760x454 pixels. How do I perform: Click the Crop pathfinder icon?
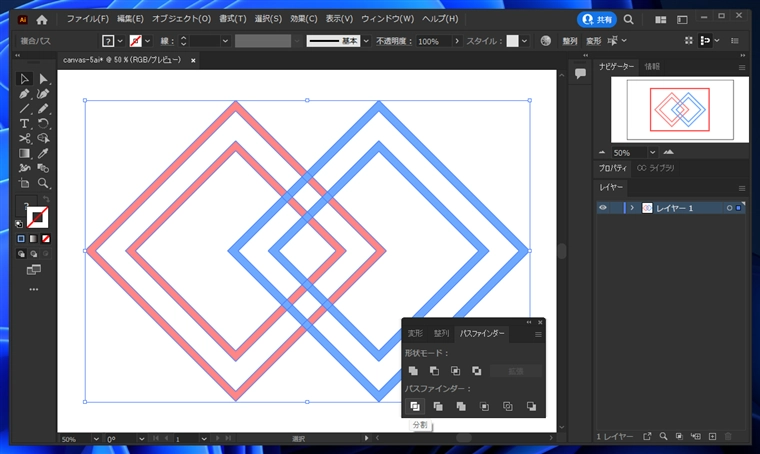(484, 407)
